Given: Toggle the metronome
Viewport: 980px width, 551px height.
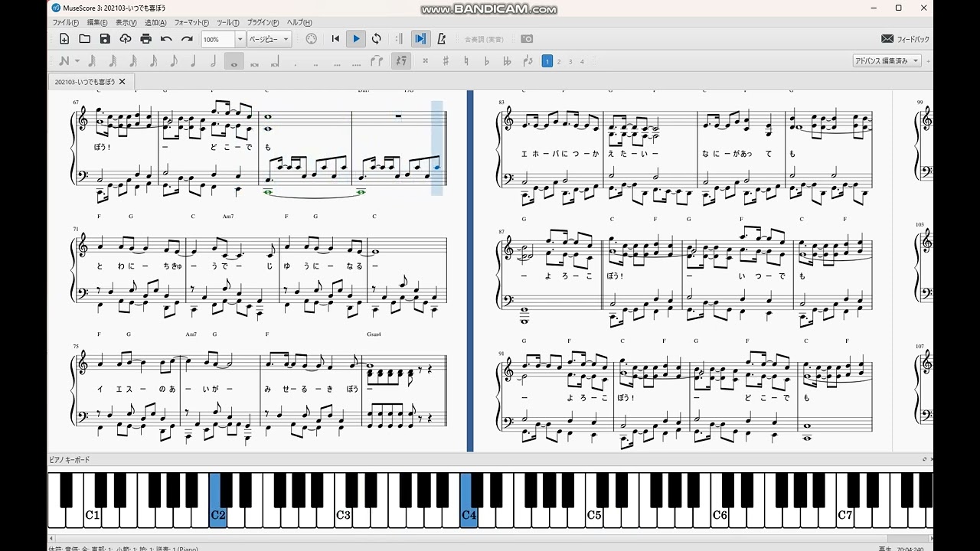Looking at the screenshot, I should [442, 39].
